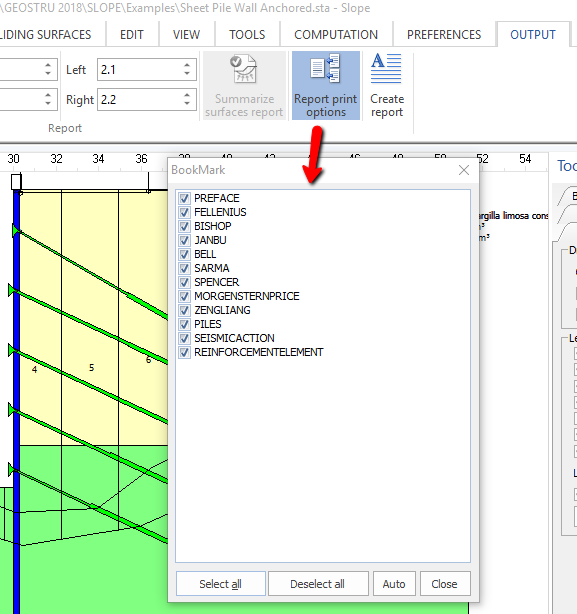The image size is (577, 614).
Task: Click the Select all button
Action: (x=220, y=584)
